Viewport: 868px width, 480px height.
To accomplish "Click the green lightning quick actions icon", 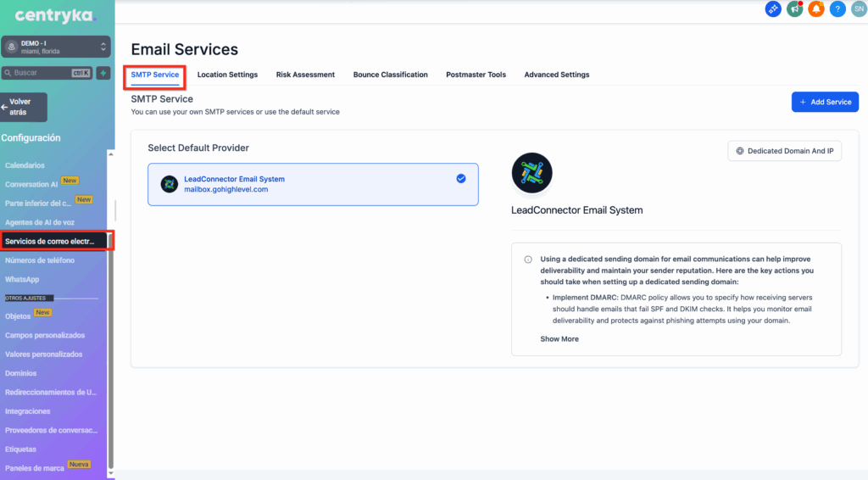I will coord(103,73).
